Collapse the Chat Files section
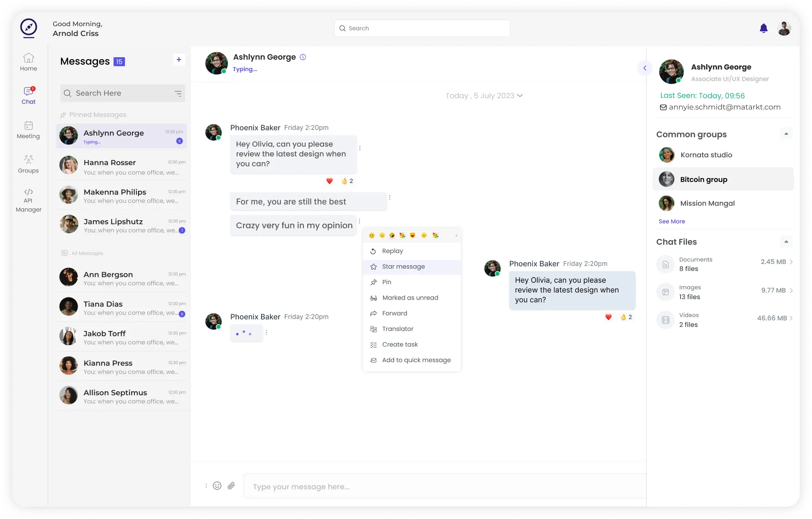 (786, 242)
